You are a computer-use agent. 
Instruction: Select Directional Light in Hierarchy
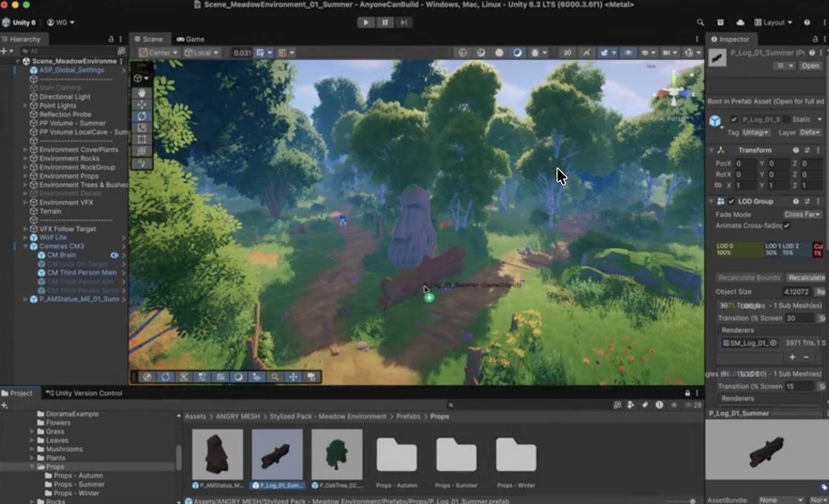coord(65,97)
